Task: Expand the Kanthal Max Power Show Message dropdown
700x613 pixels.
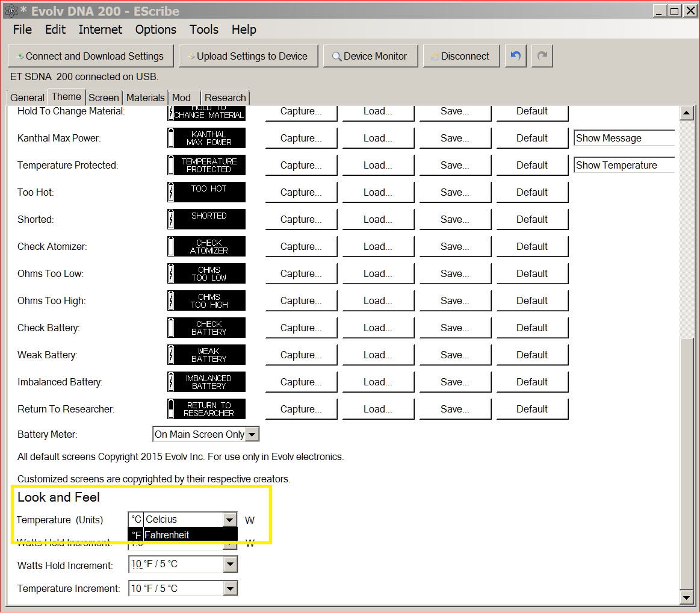Action: tap(624, 138)
